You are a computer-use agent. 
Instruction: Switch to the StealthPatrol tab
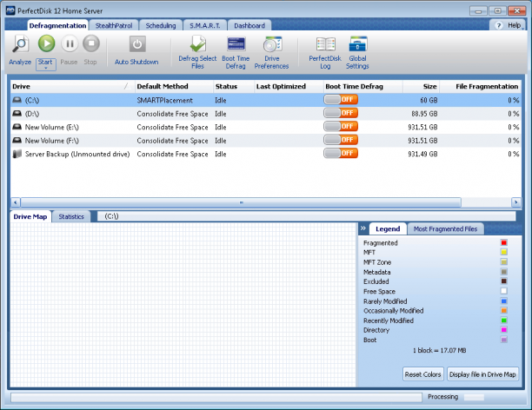coord(114,26)
